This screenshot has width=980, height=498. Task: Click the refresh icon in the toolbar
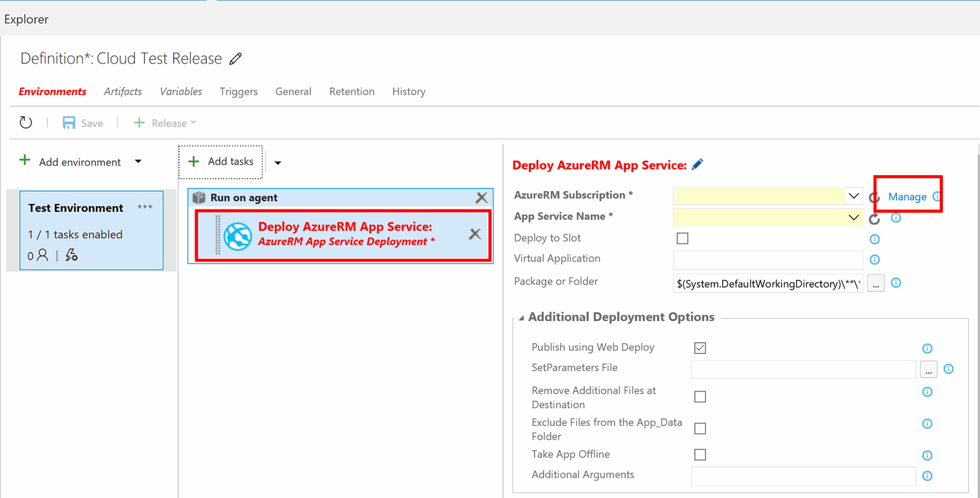point(25,123)
